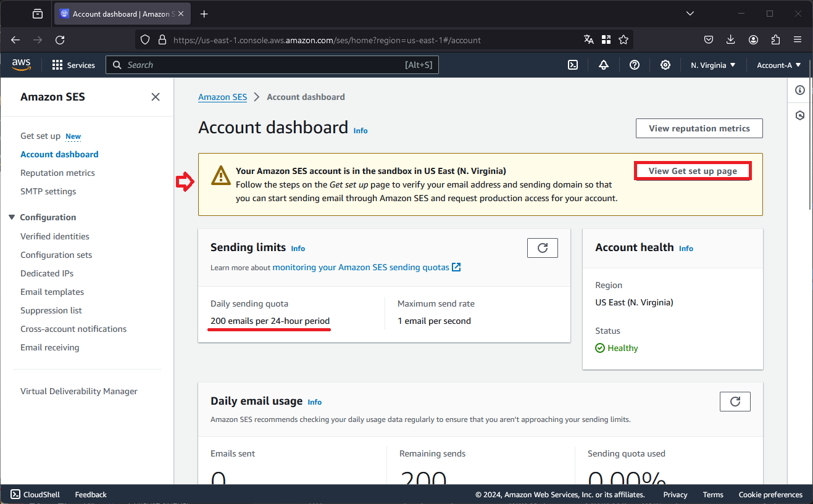813x504 pixels.
Task: Open a new browser tab
Action: click(x=204, y=14)
